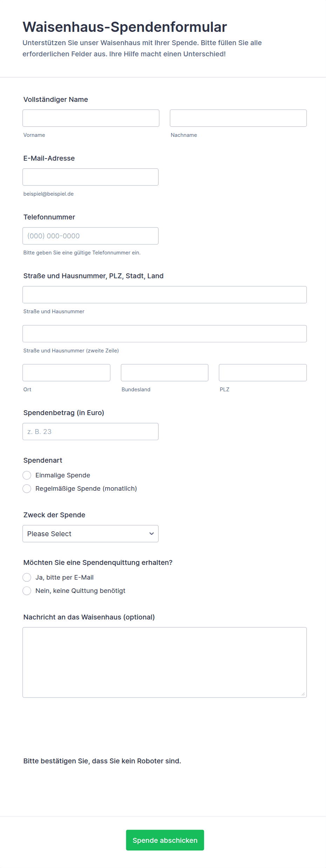Open the Zweck der Spende dropdown
326x868 pixels.
click(90, 534)
